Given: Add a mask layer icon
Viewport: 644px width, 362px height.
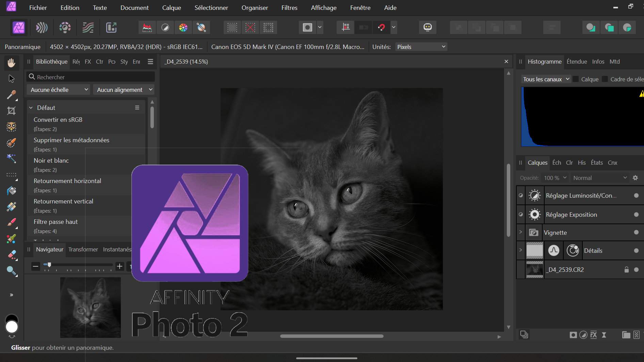Looking at the screenshot, I should (x=573, y=335).
